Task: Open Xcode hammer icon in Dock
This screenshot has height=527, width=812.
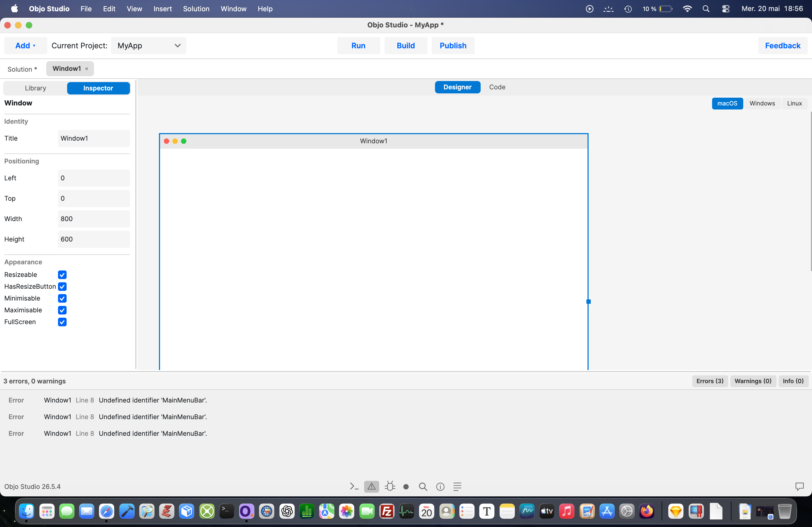Action: tap(126, 511)
